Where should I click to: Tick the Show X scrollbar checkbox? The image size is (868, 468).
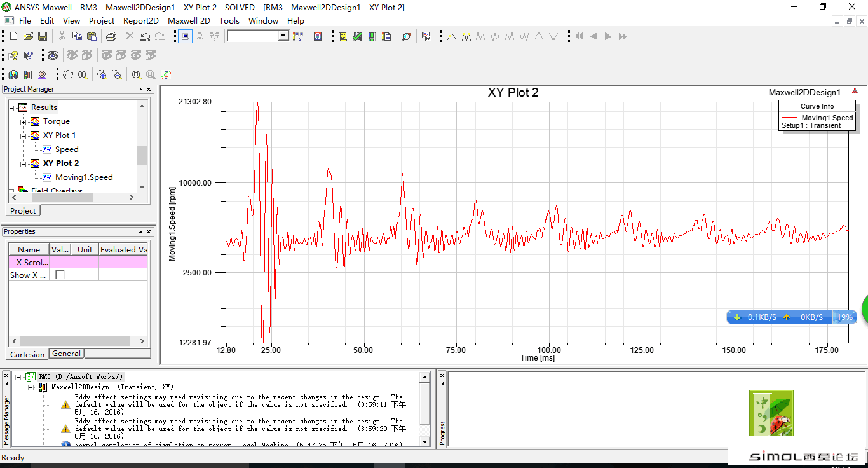point(60,275)
